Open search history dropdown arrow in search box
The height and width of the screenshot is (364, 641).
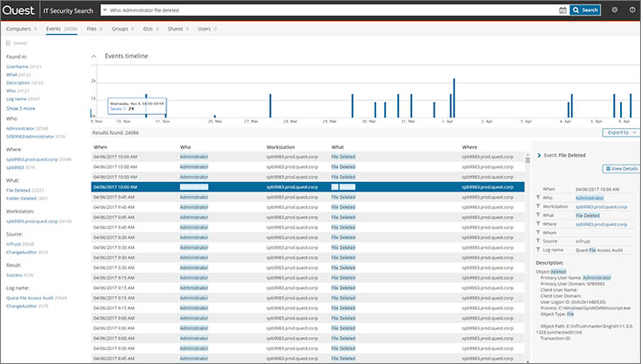pyautogui.click(x=105, y=10)
